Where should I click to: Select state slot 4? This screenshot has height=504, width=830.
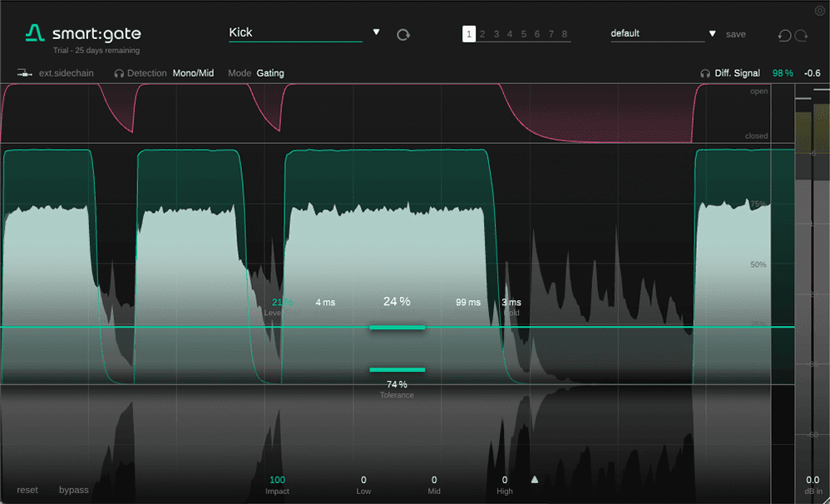510,34
